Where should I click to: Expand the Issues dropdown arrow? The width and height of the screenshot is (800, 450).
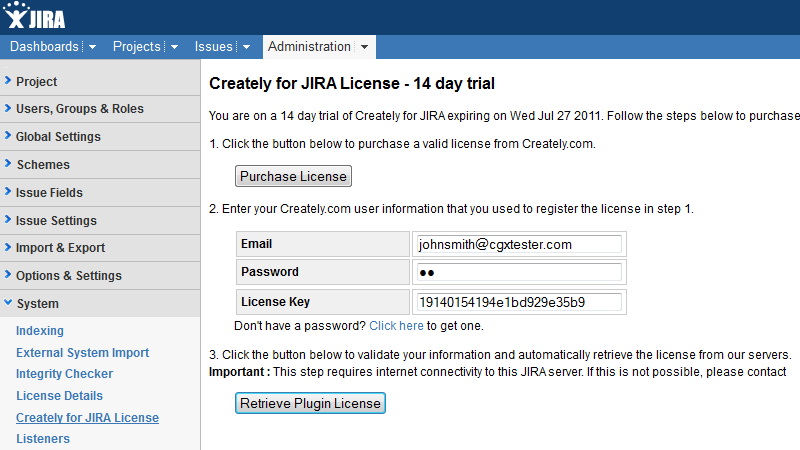click(x=246, y=47)
